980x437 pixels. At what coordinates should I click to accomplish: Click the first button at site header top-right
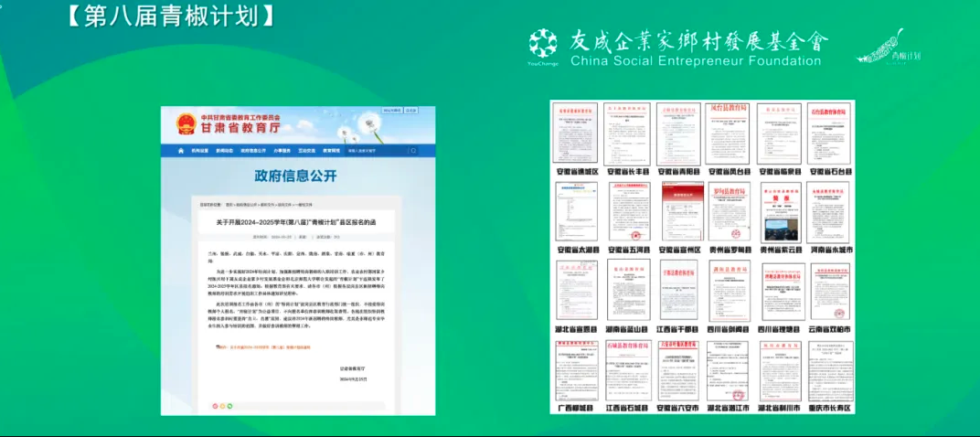(x=392, y=111)
